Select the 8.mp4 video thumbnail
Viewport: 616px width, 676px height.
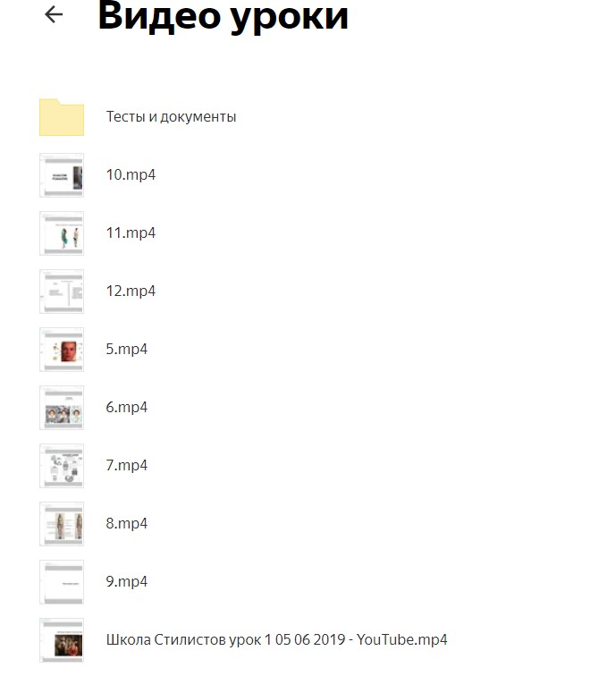click(62, 524)
